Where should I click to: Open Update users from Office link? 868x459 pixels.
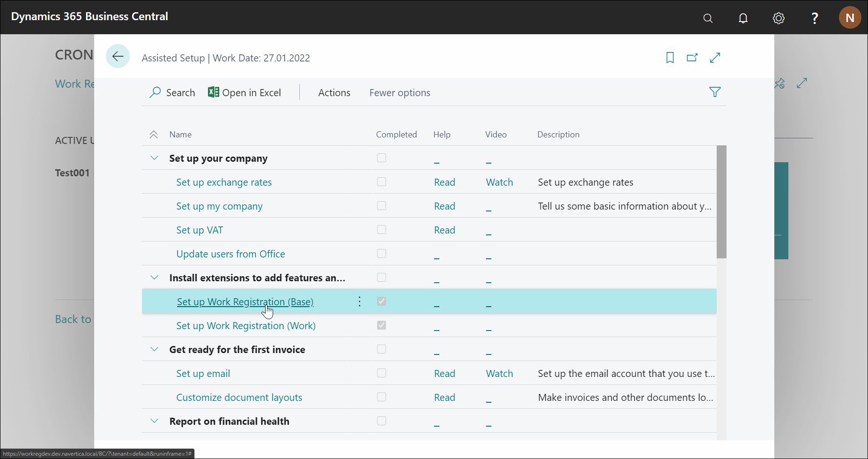pos(230,254)
